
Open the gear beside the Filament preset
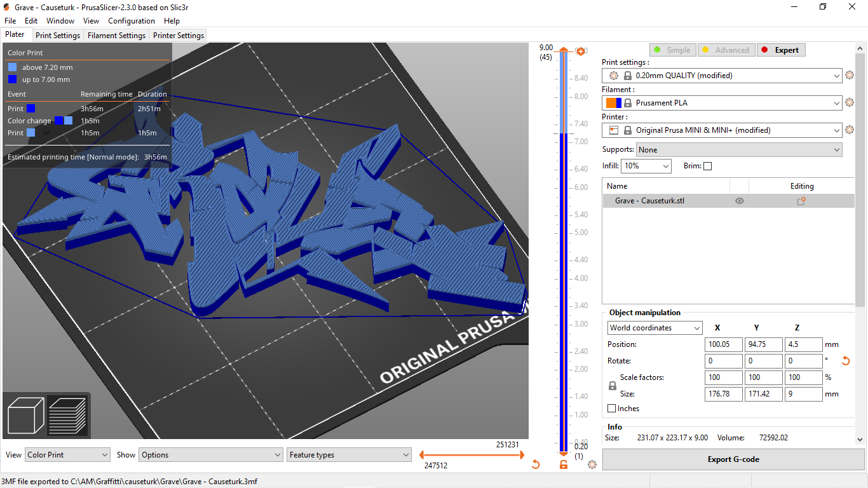coord(850,103)
